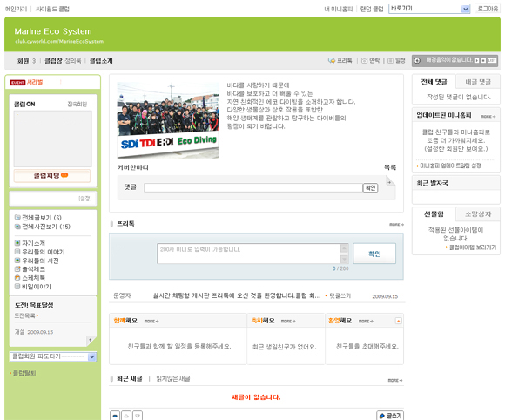Open 읽지않은 새글 unread posts tab

tap(173, 379)
